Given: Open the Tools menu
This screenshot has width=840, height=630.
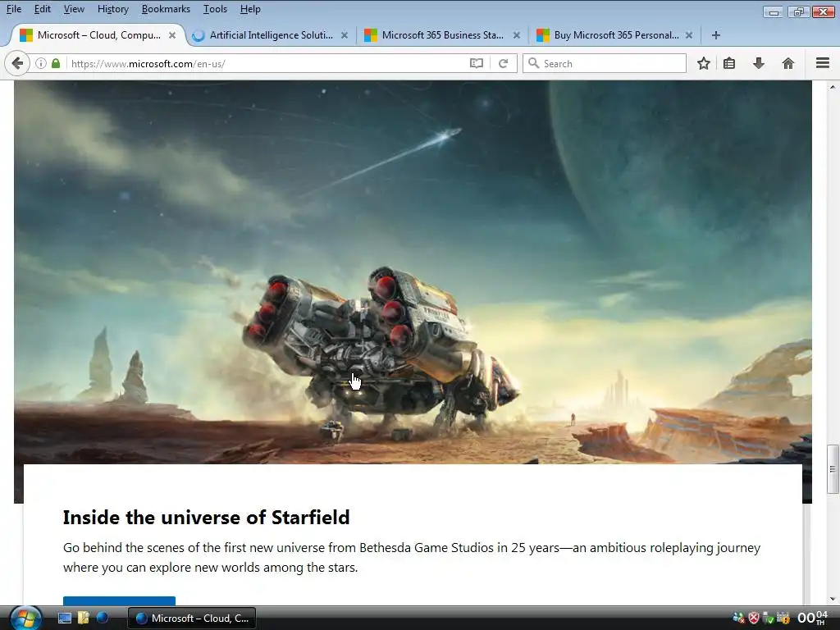Looking at the screenshot, I should pos(215,9).
